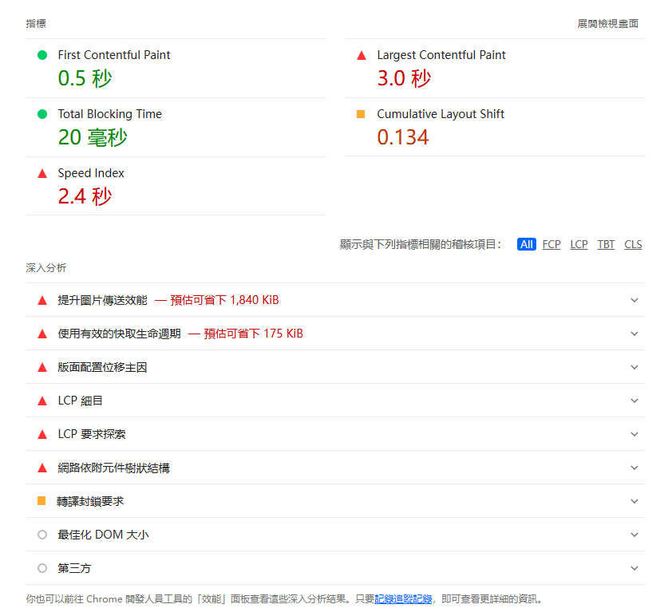Toggle the TBT metric filter
This screenshot has width=672, height=616.
coord(606,244)
